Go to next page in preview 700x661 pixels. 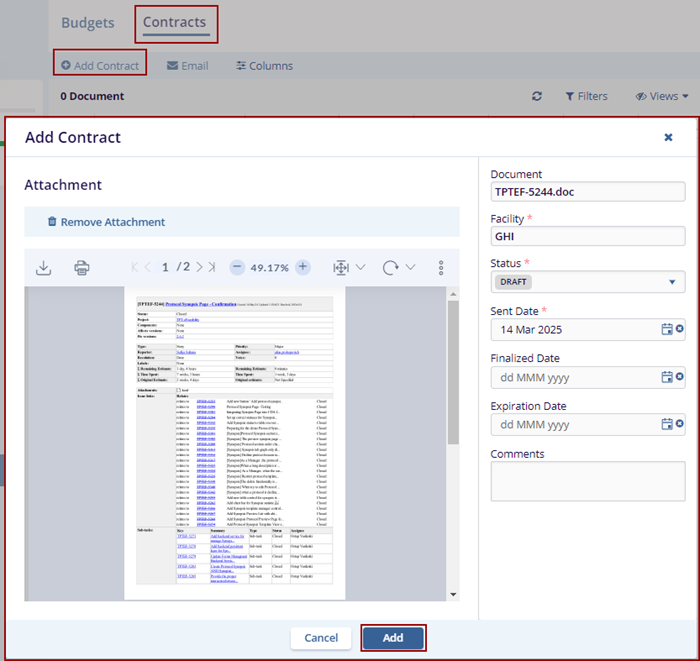tap(199, 268)
